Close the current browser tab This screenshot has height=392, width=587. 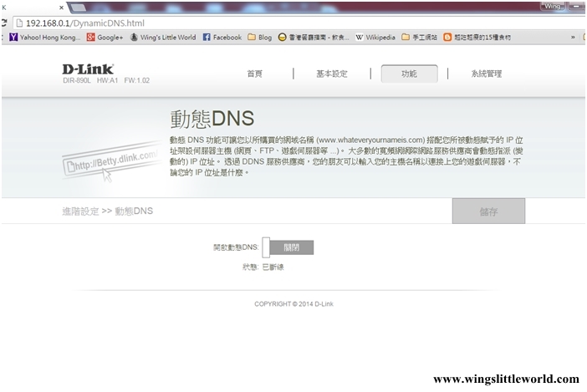[x=61, y=7]
